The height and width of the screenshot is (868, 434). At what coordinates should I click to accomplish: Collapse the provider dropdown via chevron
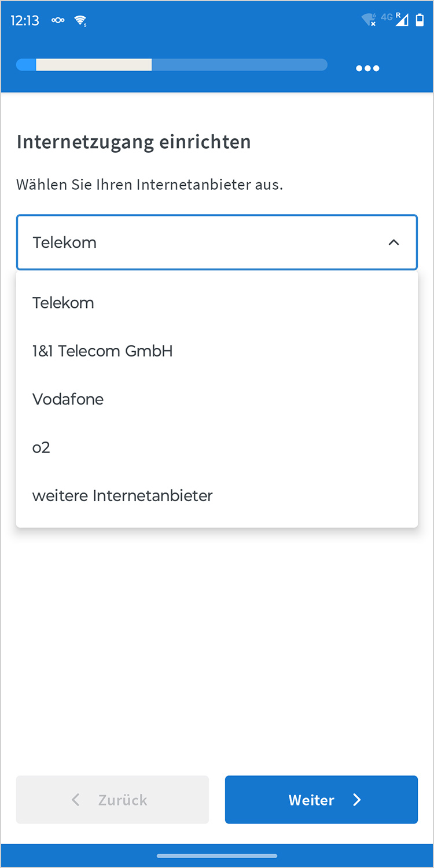point(393,242)
